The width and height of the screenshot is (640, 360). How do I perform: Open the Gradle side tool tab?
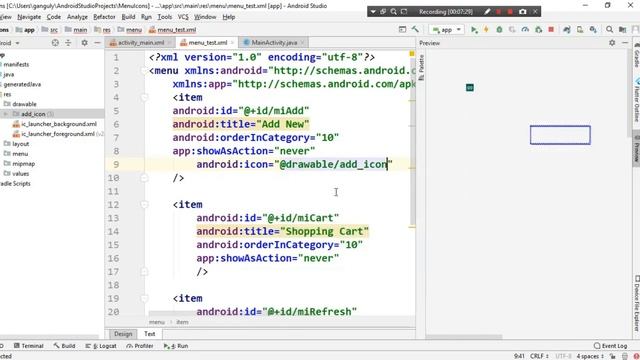click(x=636, y=56)
